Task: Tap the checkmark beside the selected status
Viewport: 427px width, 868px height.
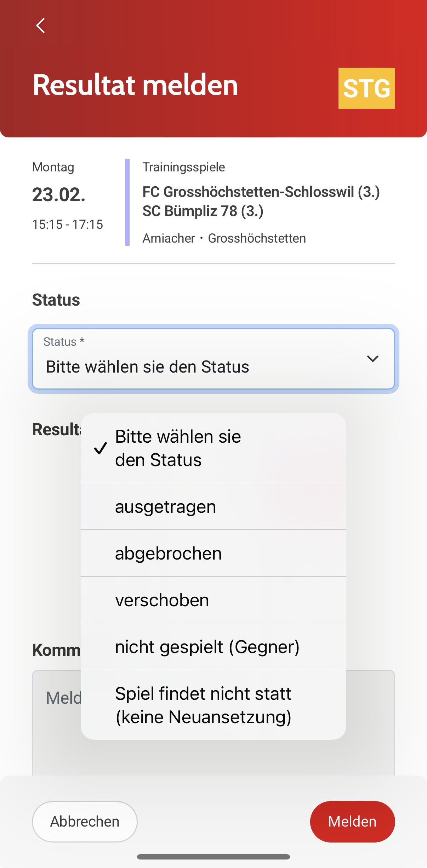Action: (101, 448)
